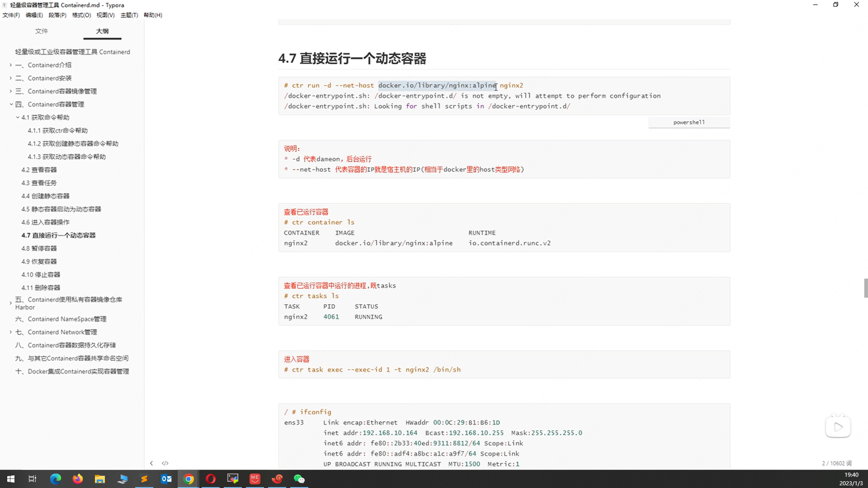Open the 主题(T) menu
868x488 pixels.
[x=129, y=15]
